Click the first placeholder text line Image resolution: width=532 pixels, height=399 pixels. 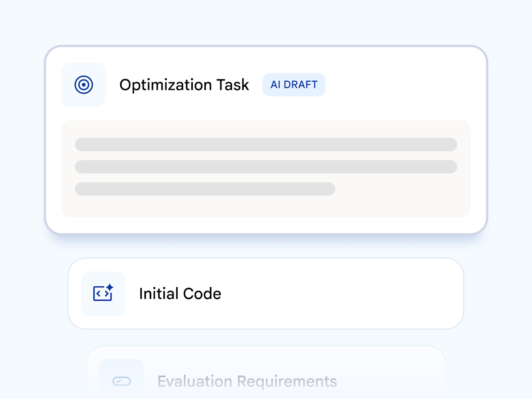(266, 144)
